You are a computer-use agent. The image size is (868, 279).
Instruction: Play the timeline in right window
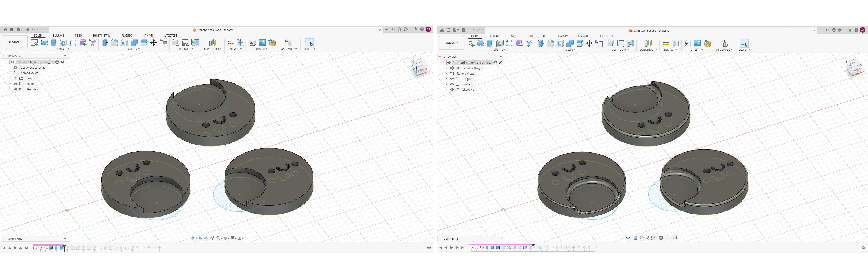point(451,248)
